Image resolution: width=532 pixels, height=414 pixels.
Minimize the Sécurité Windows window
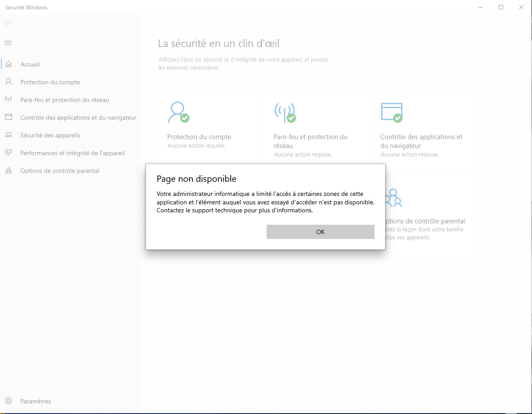[481, 7]
